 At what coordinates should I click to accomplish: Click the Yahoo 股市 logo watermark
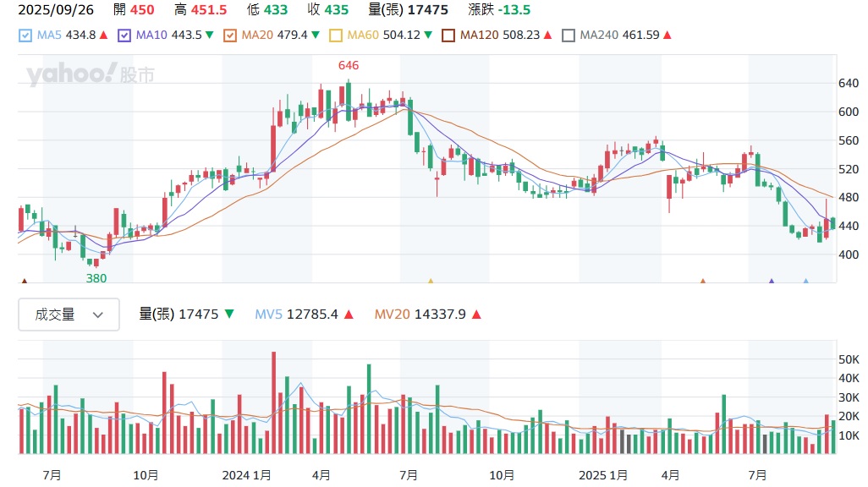pyautogui.click(x=90, y=74)
